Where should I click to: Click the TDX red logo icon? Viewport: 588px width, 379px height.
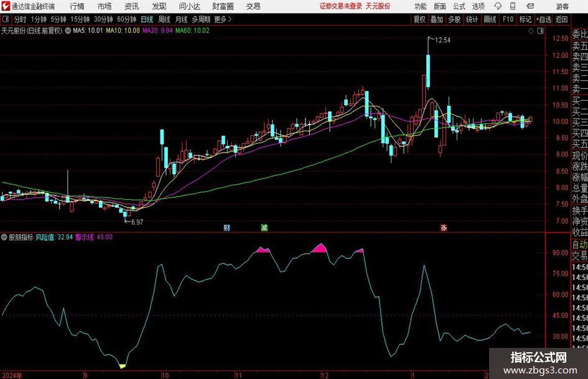point(6,6)
